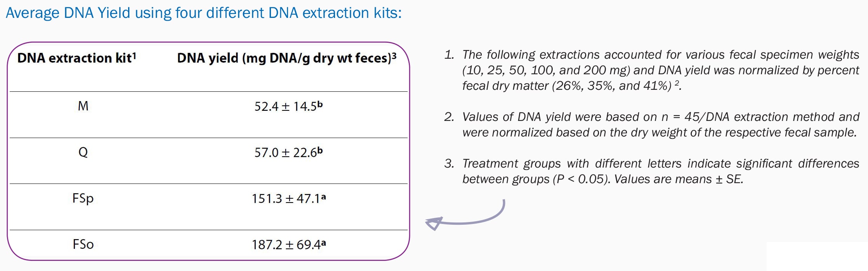This screenshot has height=271, width=868.
Task: Click the title 'Average DNA Yield' heading
Action: coord(203,13)
